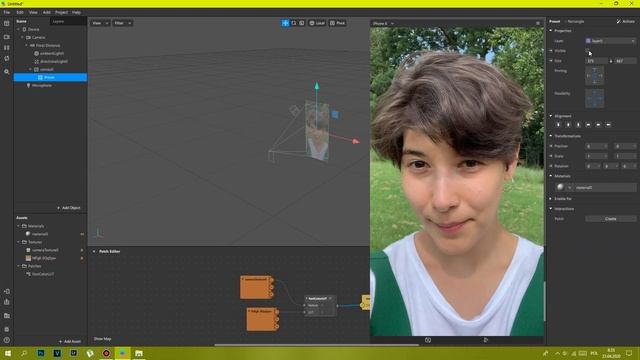Open the layout icon at top of left sidebar
The image size is (640, 360).
click(x=7, y=24)
